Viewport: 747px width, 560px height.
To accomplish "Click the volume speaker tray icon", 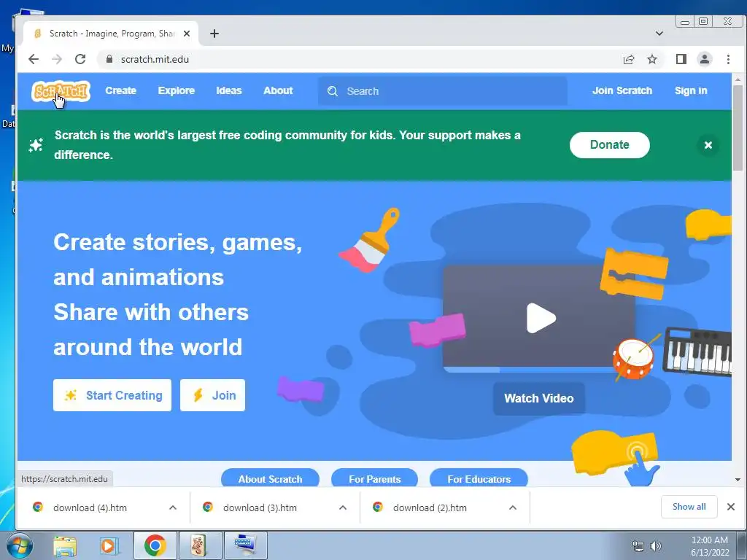I will pyautogui.click(x=656, y=546).
